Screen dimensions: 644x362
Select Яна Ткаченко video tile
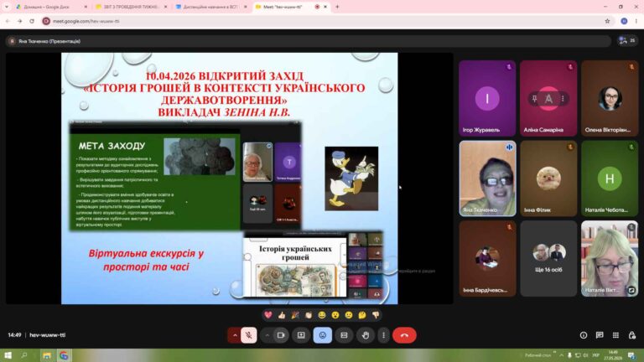click(x=487, y=178)
